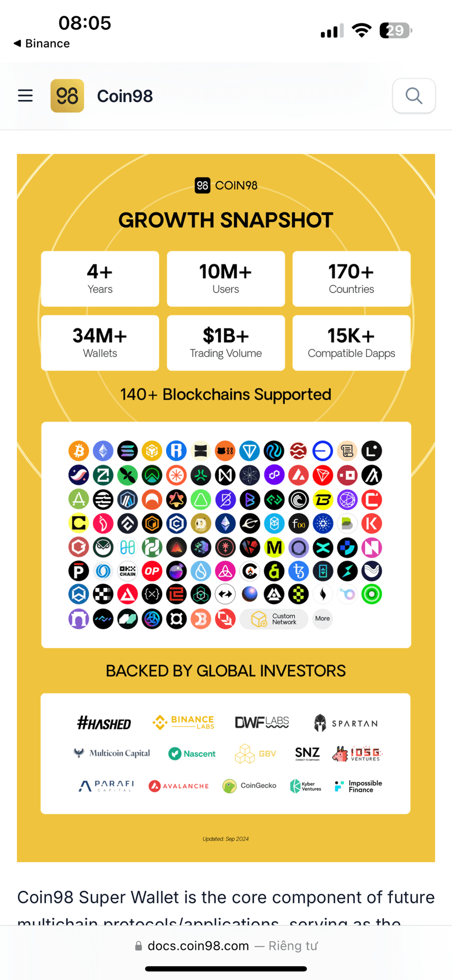452x980 pixels.
Task: Tap the Bitcoin blockchain icon
Action: tap(79, 451)
